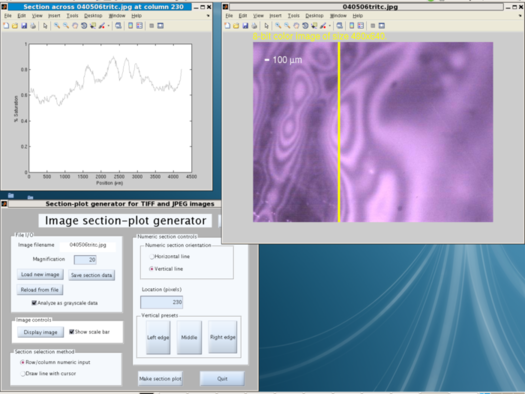Click the Magnification input field

point(85,259)
